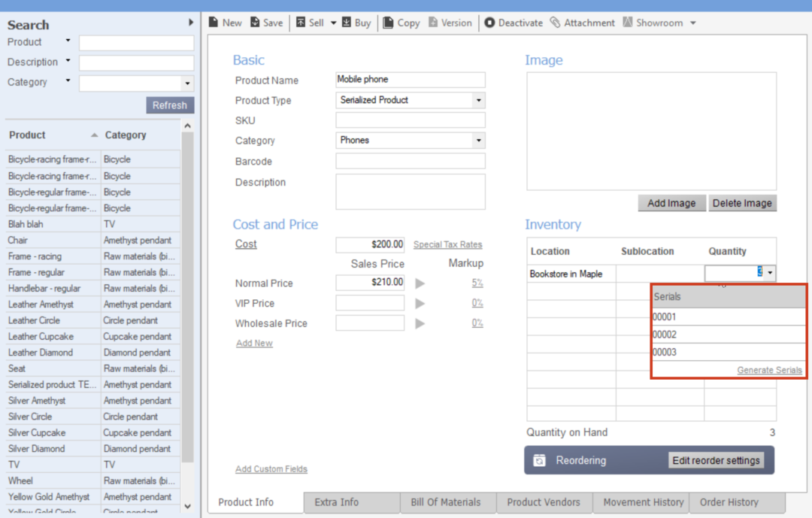Click the Reordering icon on the blue bar
Image resolution: width=812 pixels, height=518 pixels.
[539, 460]
